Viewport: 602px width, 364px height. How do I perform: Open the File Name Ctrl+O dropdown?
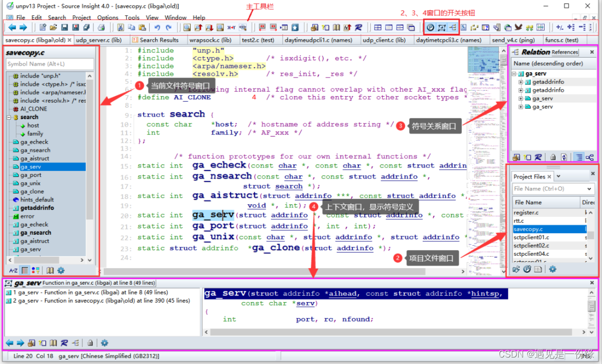590,188
